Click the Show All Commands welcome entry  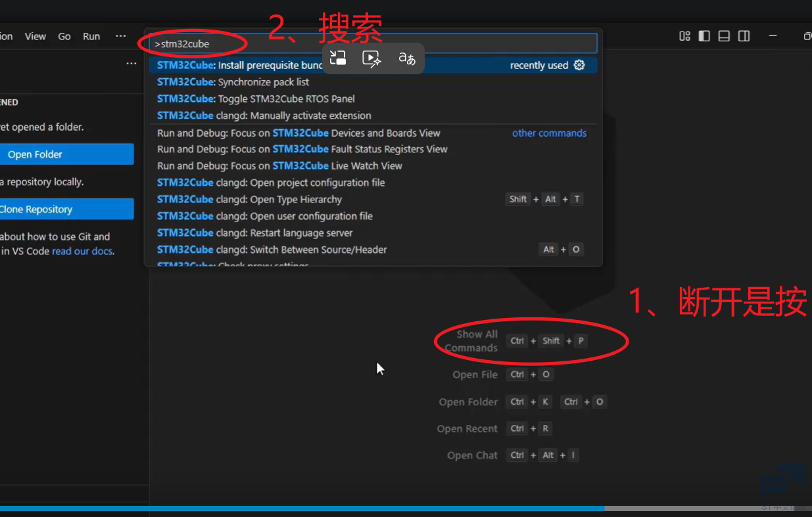(x=515, y=341)
